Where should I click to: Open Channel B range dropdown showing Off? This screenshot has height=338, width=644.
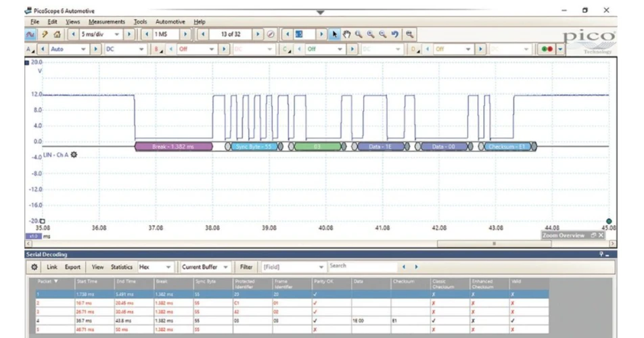(212, 49)
